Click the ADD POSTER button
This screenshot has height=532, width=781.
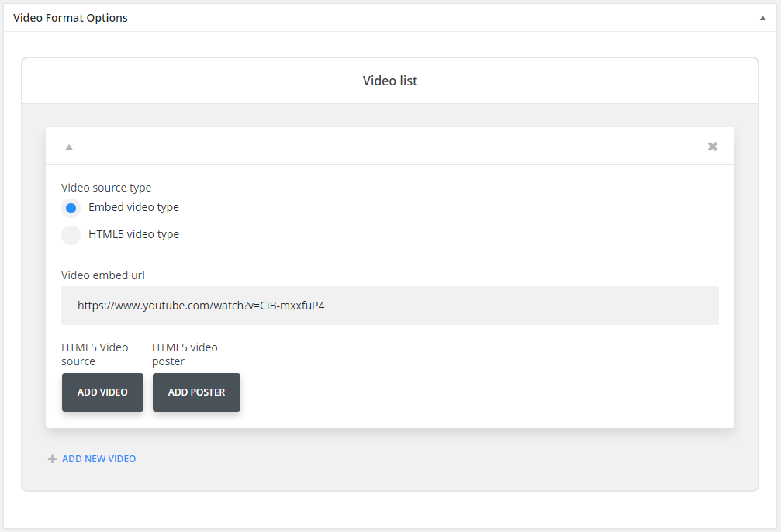pyautogui.click(x=196, y=392)
